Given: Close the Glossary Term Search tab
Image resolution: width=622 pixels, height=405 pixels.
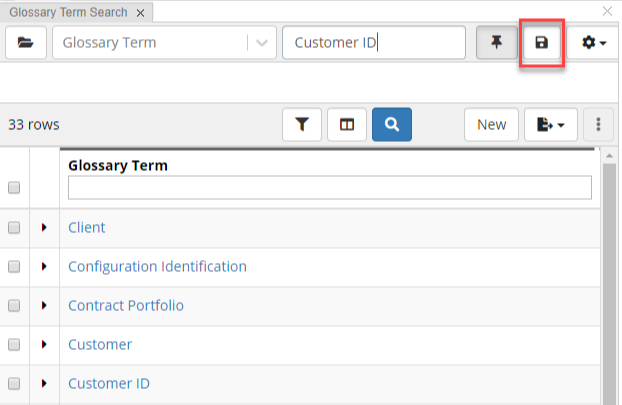Looking at the screenshot, I should (140, 13).
